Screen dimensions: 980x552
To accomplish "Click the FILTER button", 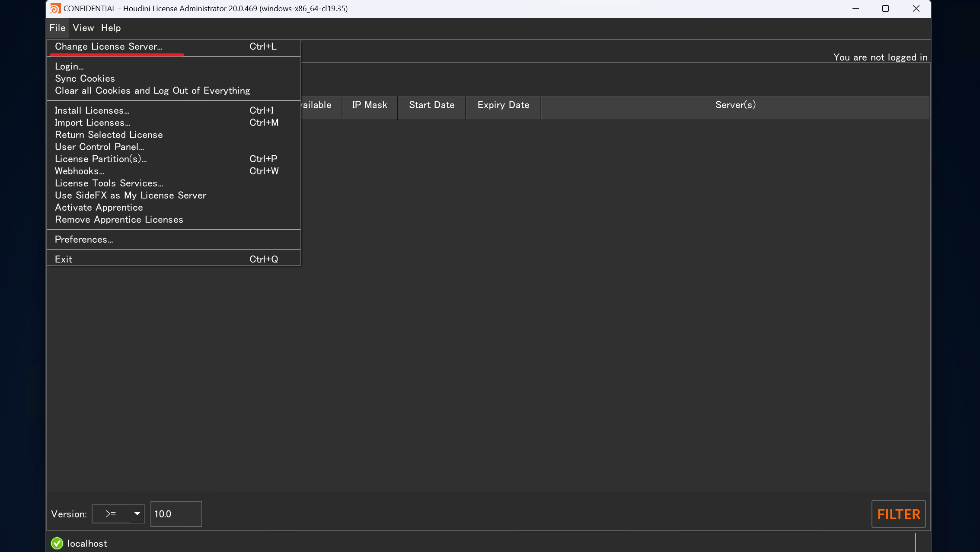I will [x=898, y=514].
